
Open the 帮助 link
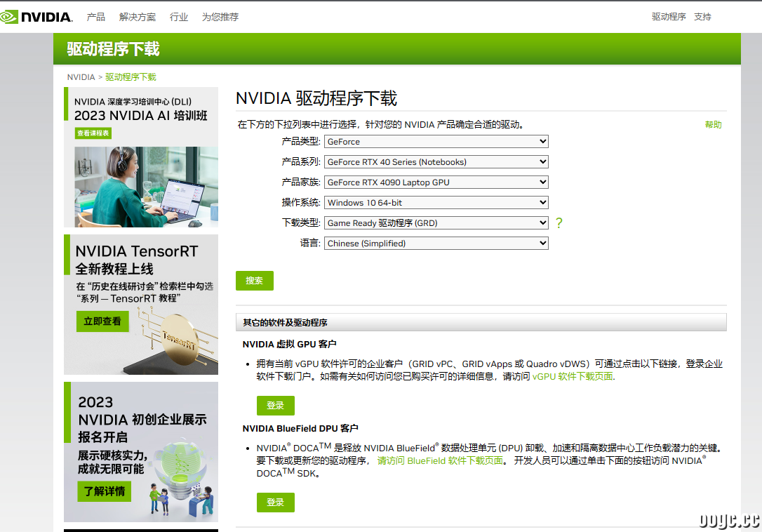[x=714, y=125]
